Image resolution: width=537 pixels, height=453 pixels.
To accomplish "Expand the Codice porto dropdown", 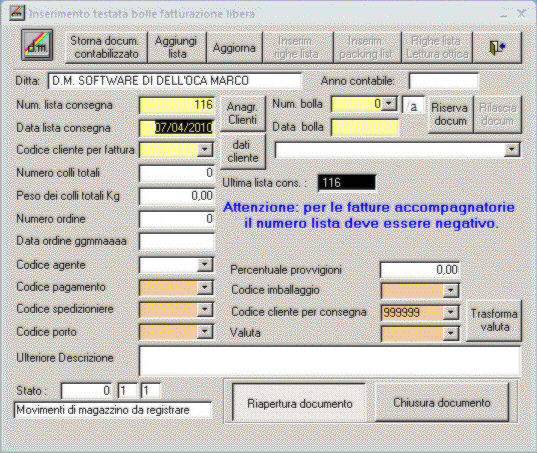I will tap(204, 332).
